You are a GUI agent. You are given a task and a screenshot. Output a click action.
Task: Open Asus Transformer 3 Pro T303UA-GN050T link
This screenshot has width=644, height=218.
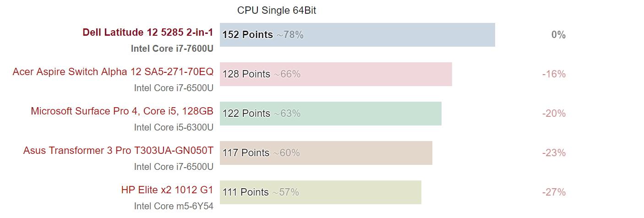tap(119, 150)
